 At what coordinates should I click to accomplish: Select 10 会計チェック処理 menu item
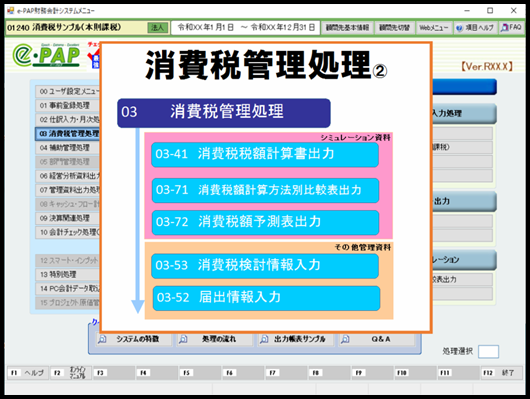click(68, 232)
